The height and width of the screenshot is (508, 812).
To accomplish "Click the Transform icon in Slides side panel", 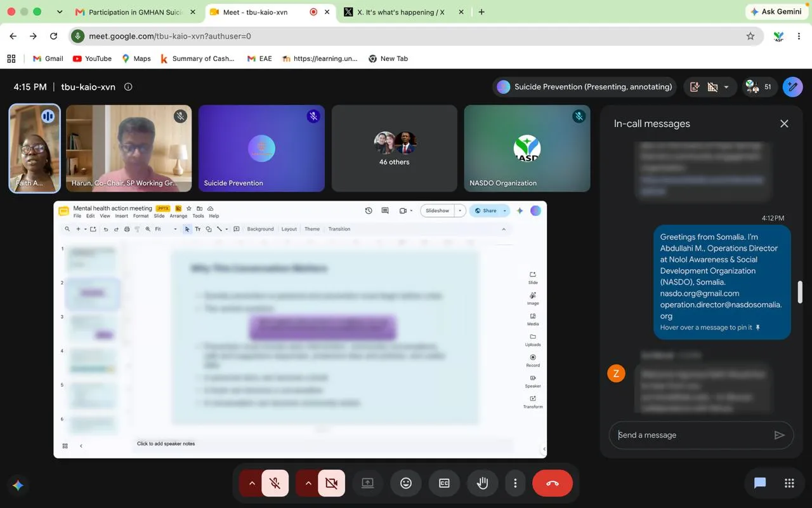I will pyautogui.click(x=533, y=401).
